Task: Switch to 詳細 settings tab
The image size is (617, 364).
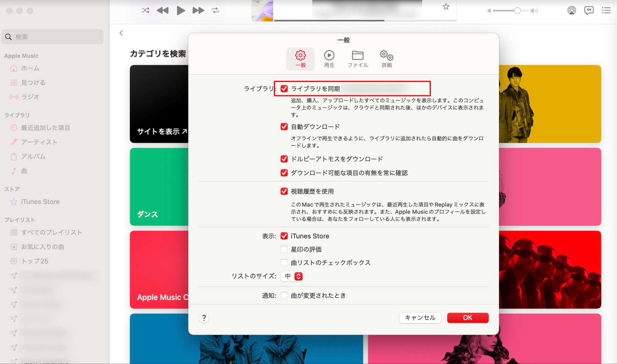Action: (x=387, y=59)
